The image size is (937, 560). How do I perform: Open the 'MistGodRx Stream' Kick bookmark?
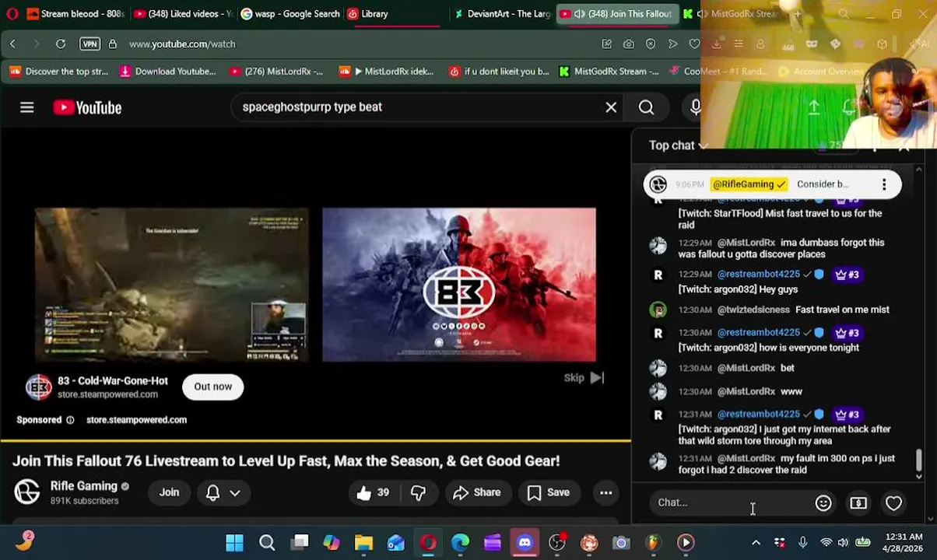click(609, 72)
